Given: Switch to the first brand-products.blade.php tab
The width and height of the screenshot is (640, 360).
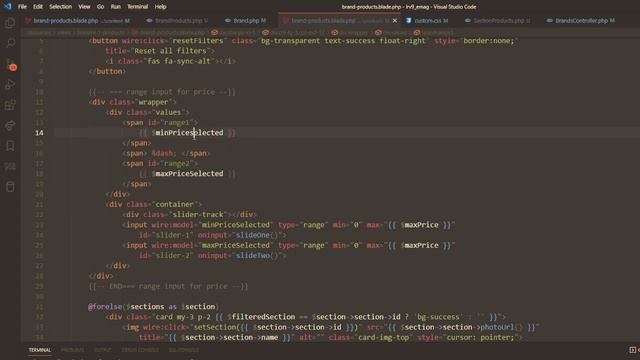Looking at the screenshot, I should [78, 20].
